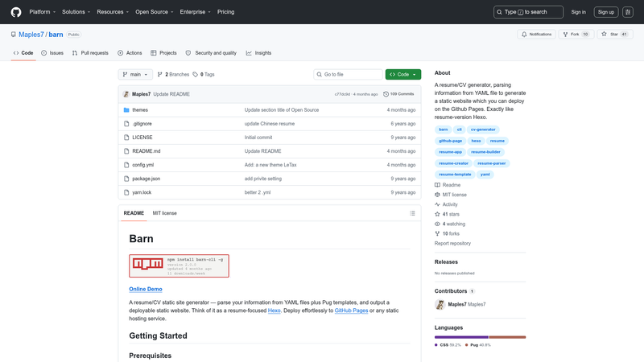Click the themes folder icon
Image resolution: width=644 pixels, height=362 pixels.
pyautogui.click(x=126, y=110)
